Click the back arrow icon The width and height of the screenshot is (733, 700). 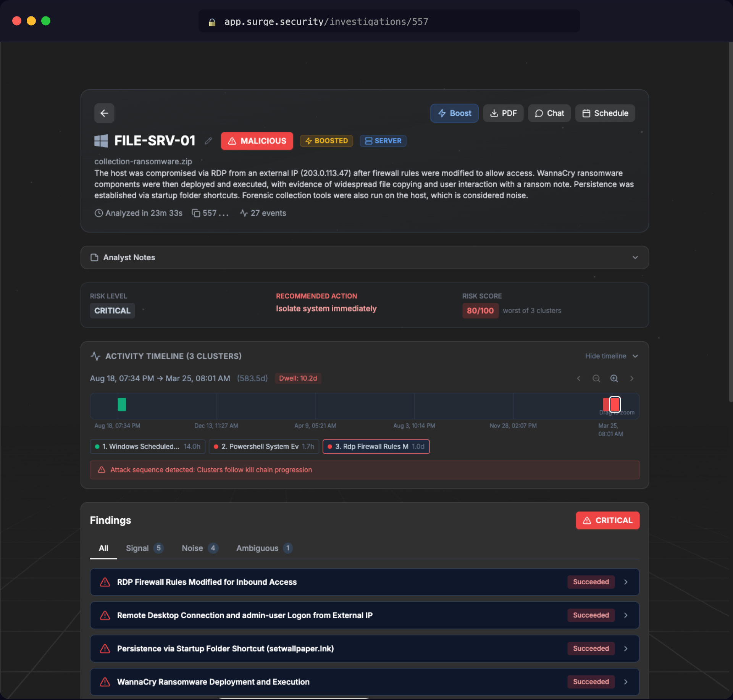[104, 113]
